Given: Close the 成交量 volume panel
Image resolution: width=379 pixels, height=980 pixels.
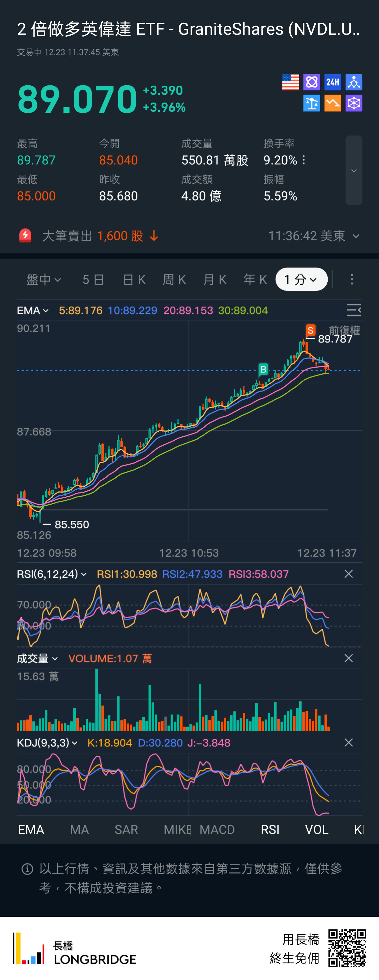Looking at the screenshot, I should [x=348, y=658].
